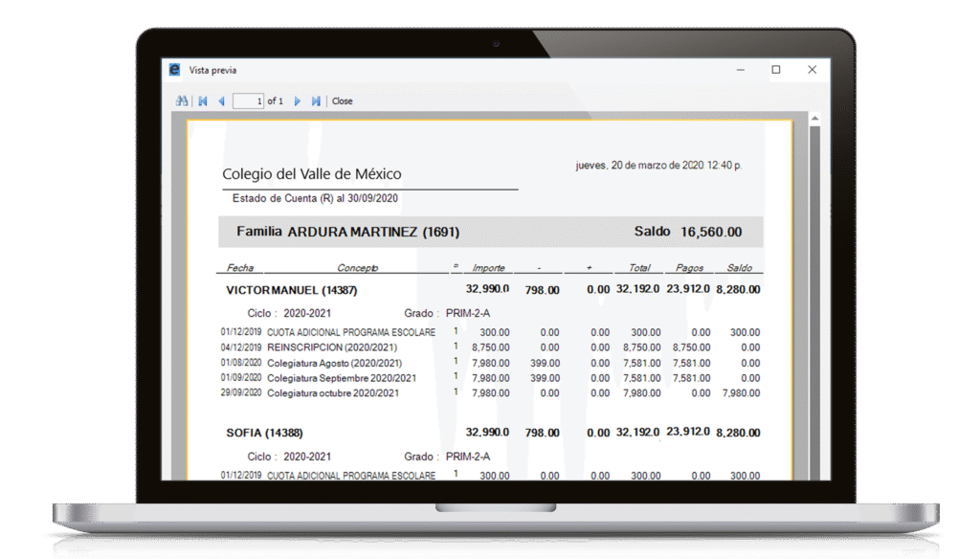Minimize the Vista previa window
Screen dimensions: 980x559
(x=740, y=70)
